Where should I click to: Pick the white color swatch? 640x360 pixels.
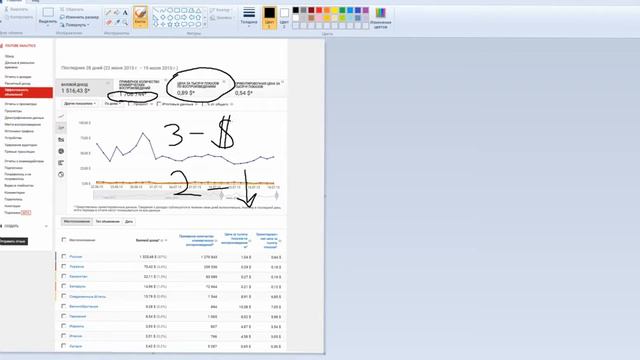click(x=296, y=18)
